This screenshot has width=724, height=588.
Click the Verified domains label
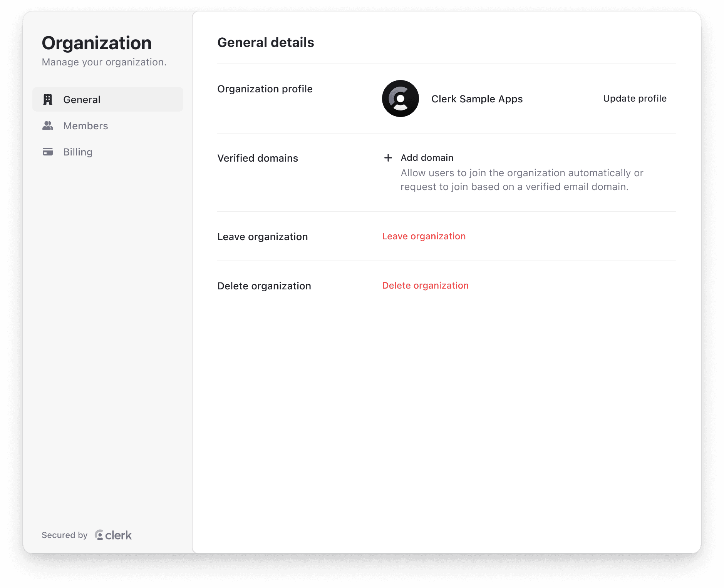coord(258,158)
